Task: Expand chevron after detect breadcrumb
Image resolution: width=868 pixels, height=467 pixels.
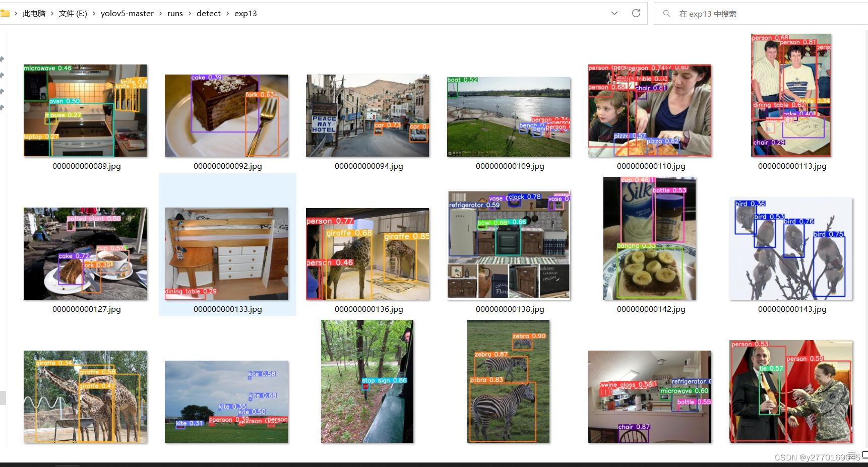Action: point(228,14)
